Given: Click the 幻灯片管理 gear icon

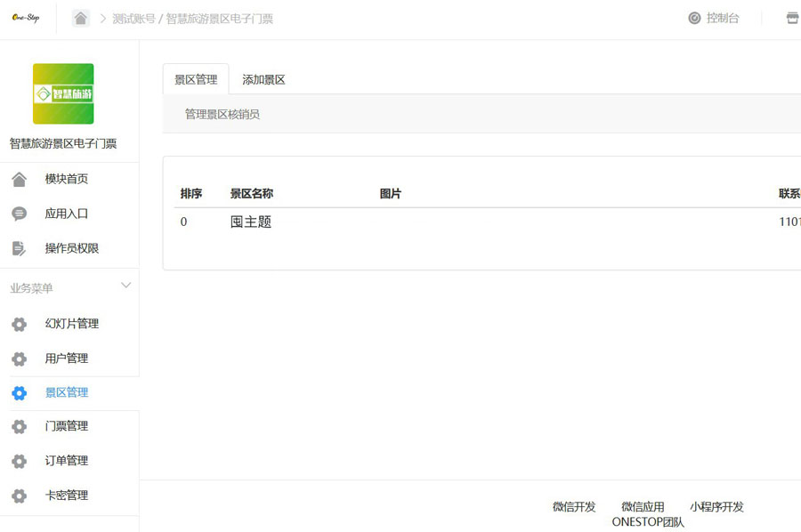Looking at the screenshot, I should (x=19, y=325).
